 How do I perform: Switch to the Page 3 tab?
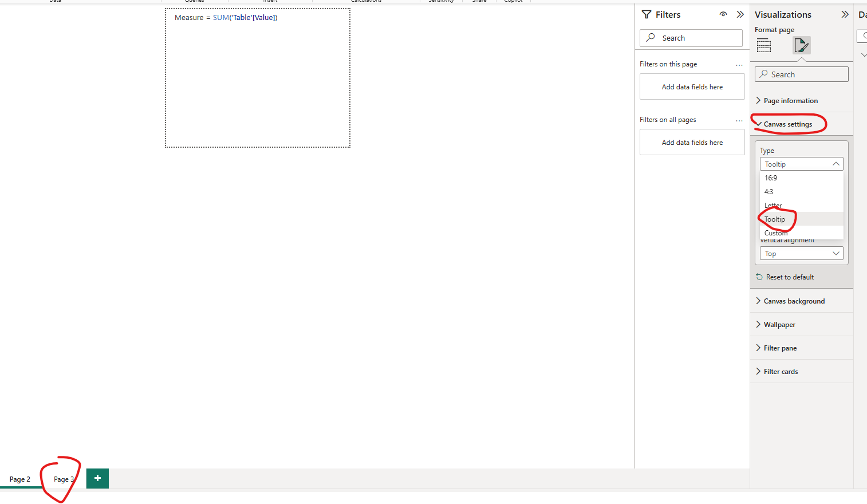[64, 479]
